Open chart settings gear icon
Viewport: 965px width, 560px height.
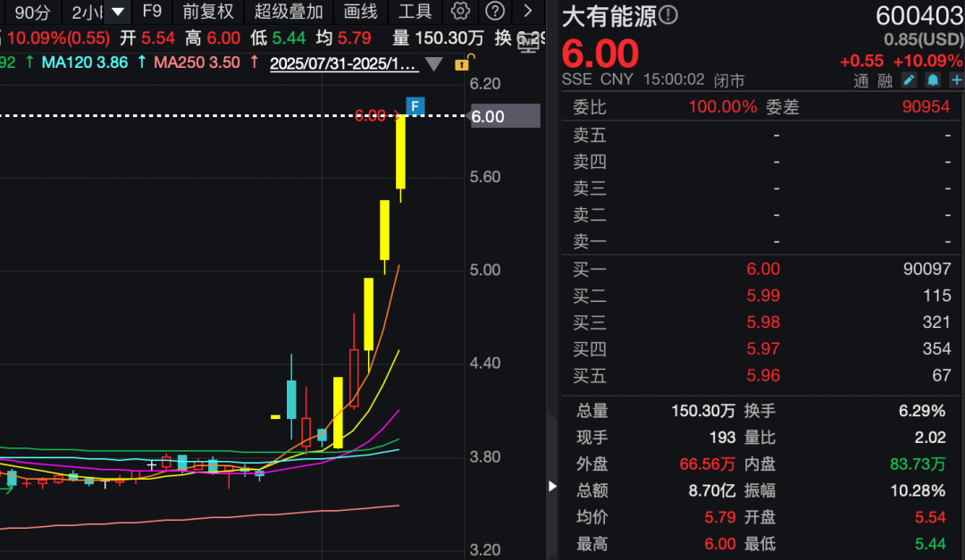click(460, 12)
